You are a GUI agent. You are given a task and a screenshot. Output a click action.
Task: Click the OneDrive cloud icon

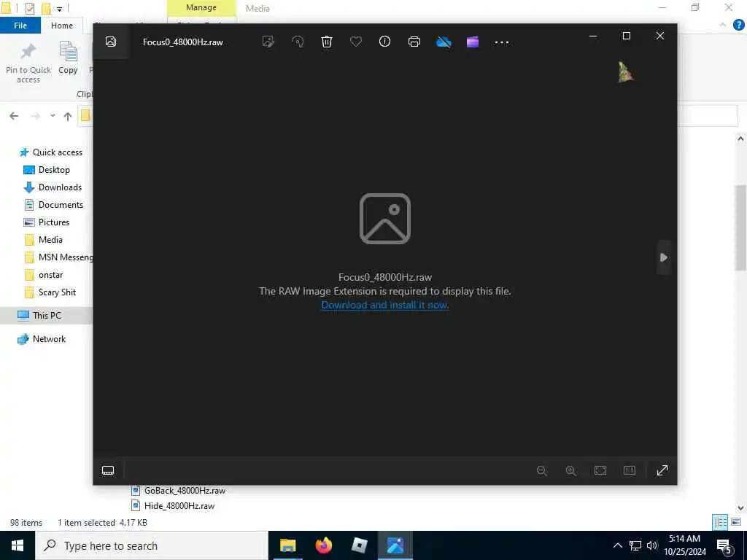(444, 42)
